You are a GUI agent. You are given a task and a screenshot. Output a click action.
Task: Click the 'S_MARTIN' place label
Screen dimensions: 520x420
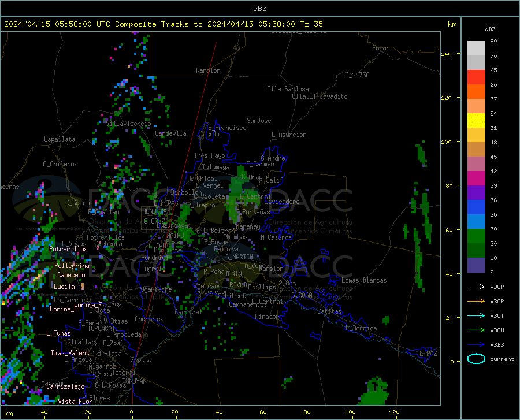pyautogui.click(x=239, y=257)
